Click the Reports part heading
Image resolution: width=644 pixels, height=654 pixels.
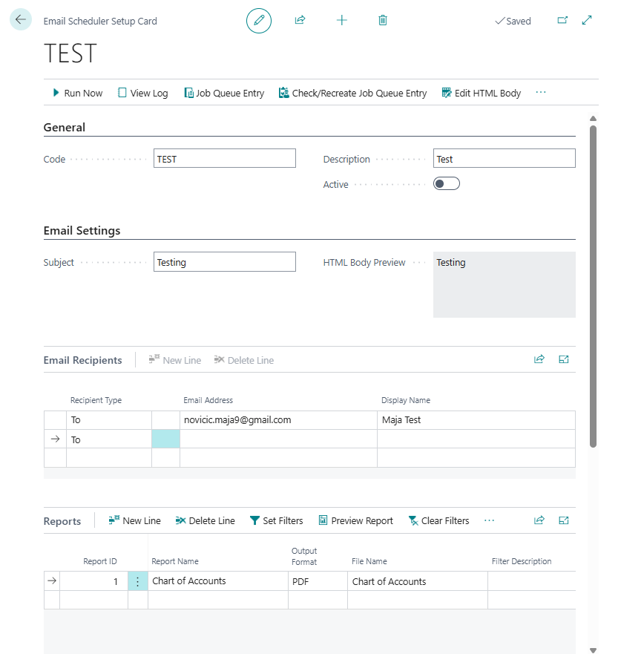pos(62,521)
